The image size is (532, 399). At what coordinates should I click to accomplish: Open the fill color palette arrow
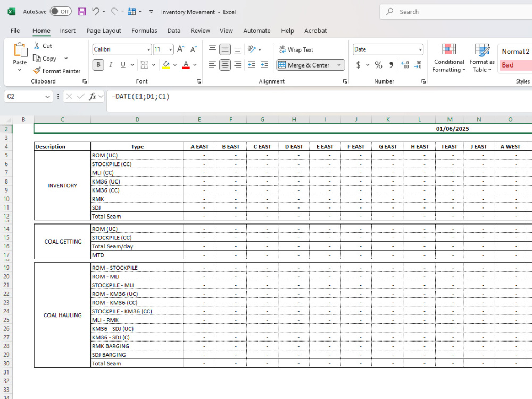click(x=175, y=65)
